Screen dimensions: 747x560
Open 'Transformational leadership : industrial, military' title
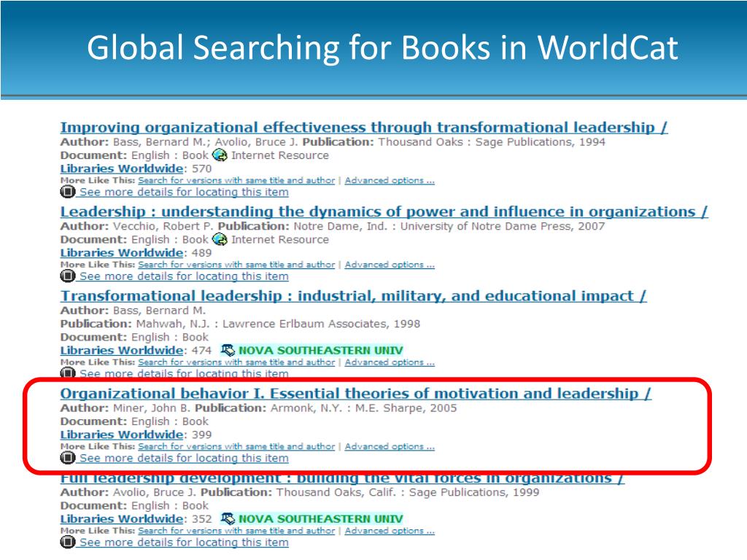(x=354, y=296)
